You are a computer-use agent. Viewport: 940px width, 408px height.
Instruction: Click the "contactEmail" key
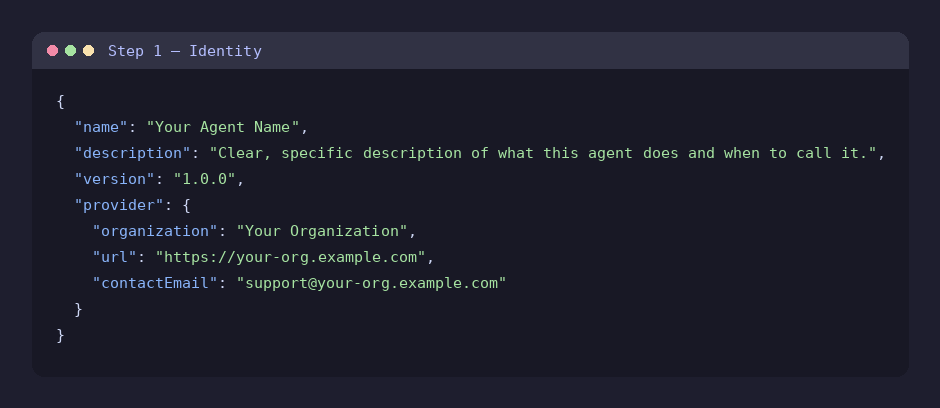[155, 283]
